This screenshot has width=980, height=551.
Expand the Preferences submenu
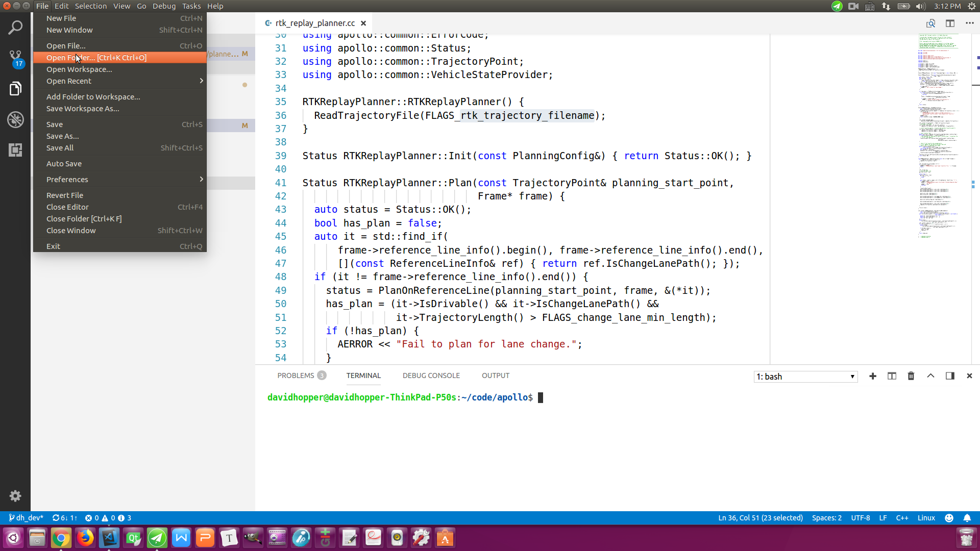[120, 180]
